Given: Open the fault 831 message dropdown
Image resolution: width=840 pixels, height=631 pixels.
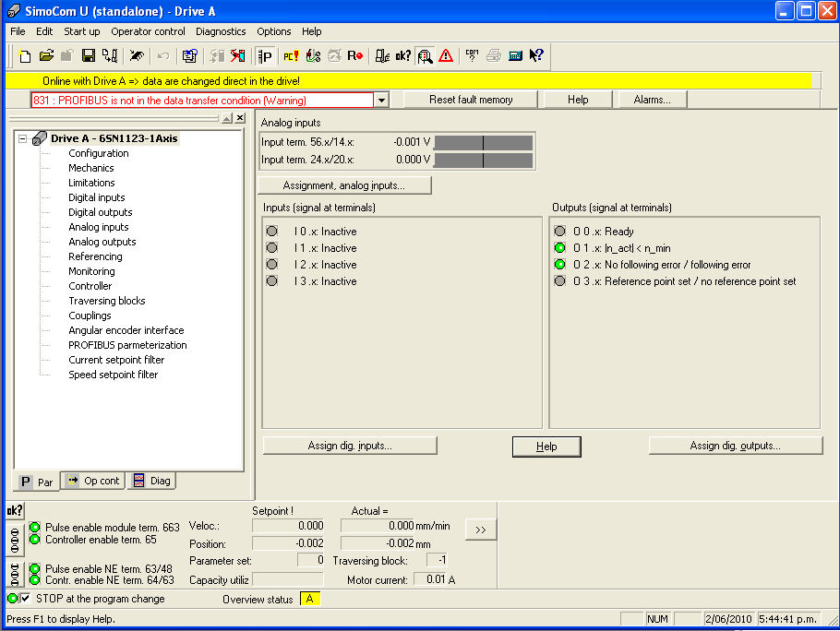Looking at the screenshot, I should coord(381,100).
